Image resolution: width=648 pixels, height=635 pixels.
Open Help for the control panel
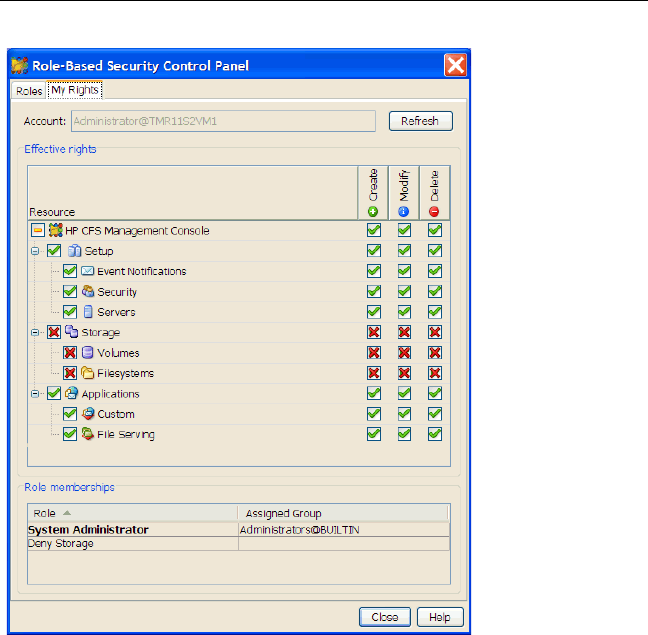pos(440,617)
